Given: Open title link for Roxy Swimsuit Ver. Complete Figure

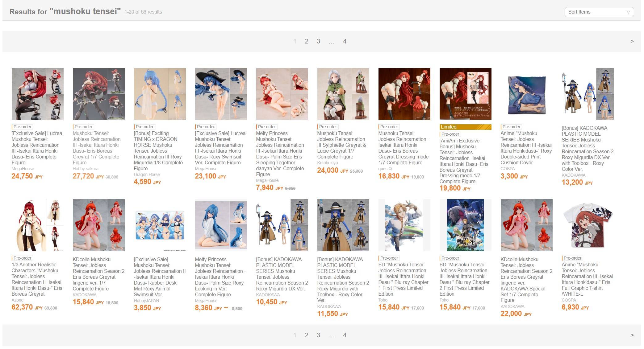Looking at the screenshot, I should pos(220,148).
